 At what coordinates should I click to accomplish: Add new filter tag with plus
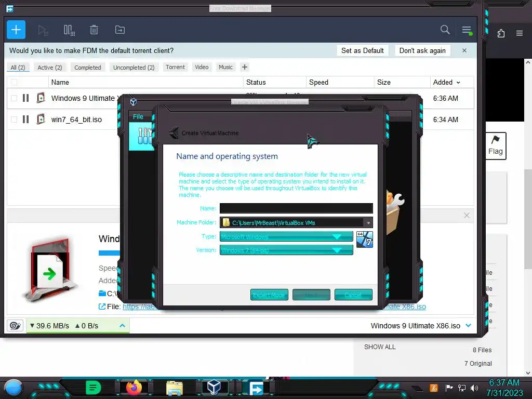point(245,67)
